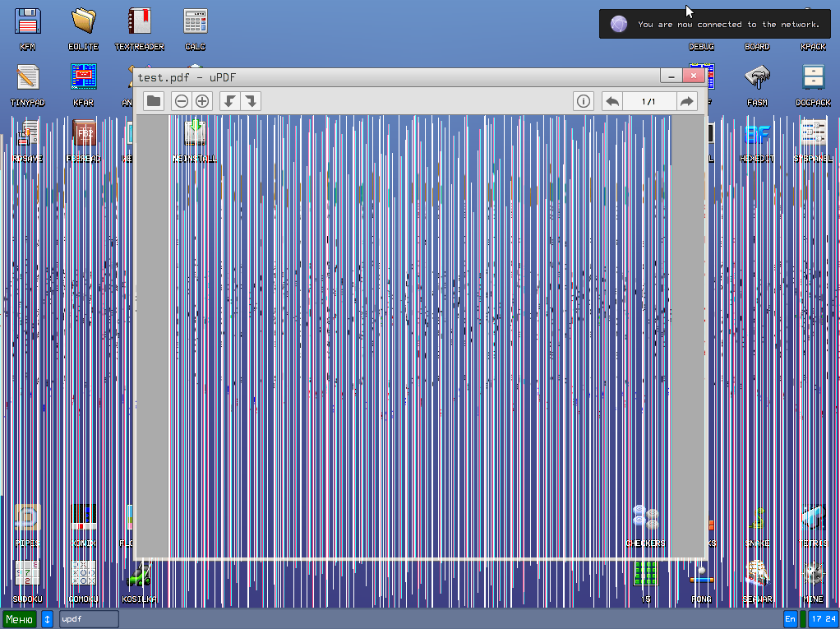Click the blue arrows button beside Меню

(x=47, y=619)
